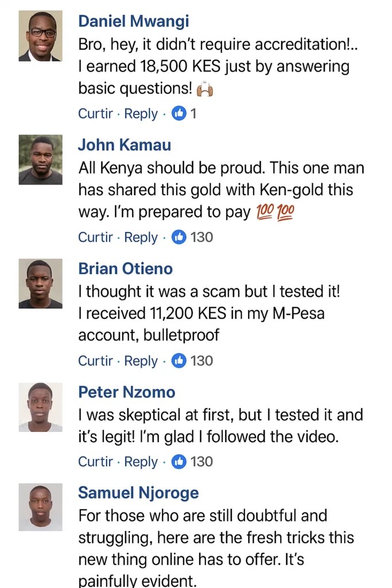Image resolution: width=392 pixels, height=588 pixels.
Task: Click the Peter Nzomo name link
Action: 127,392
